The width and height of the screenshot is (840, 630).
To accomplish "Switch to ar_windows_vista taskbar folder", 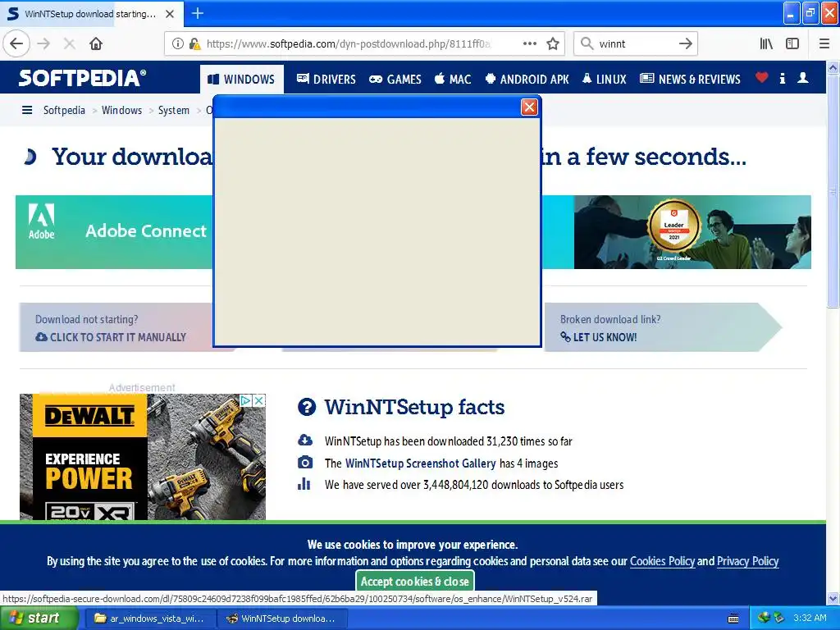I will pyautogui.click(x=149, y=619).
